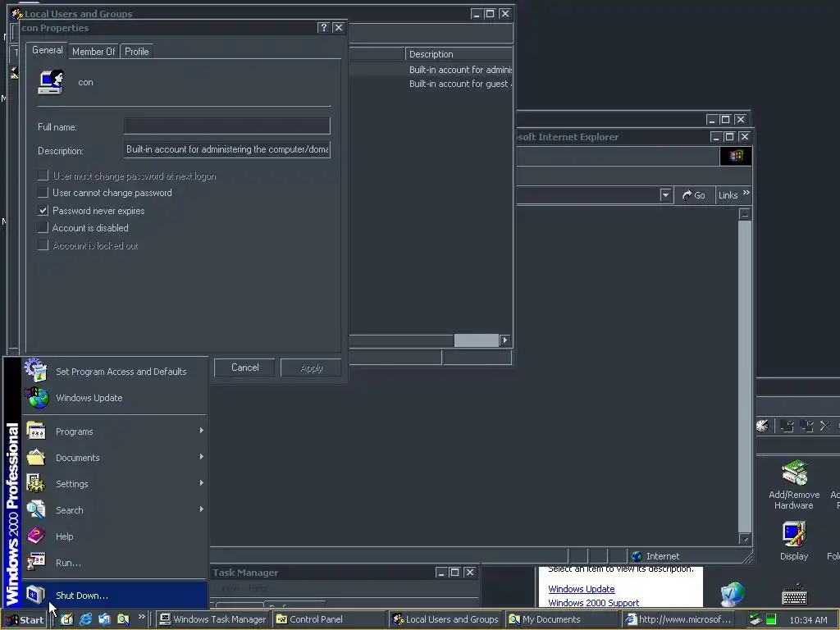Click User must change password at next logon checkbox
Image resolution: width=840 pixels, height=630 pixels.
43,176
